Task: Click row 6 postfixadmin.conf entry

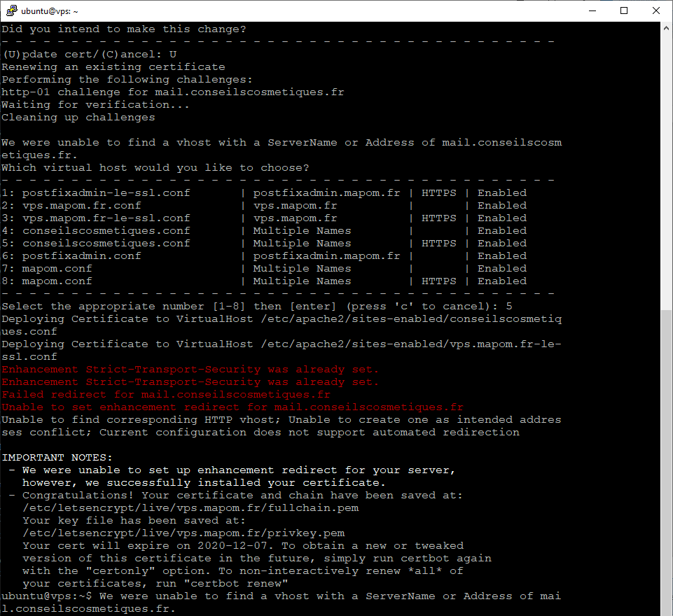Action: [81, 255]
